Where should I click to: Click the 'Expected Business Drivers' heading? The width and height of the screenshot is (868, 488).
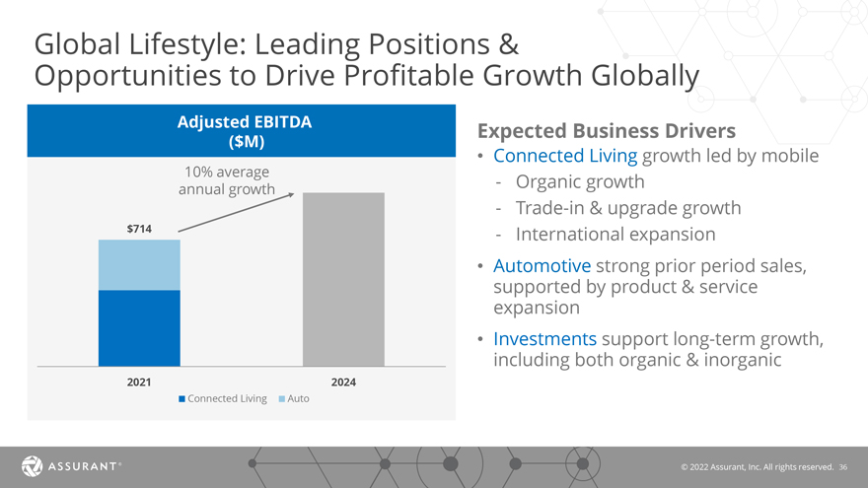coord(607,131)
